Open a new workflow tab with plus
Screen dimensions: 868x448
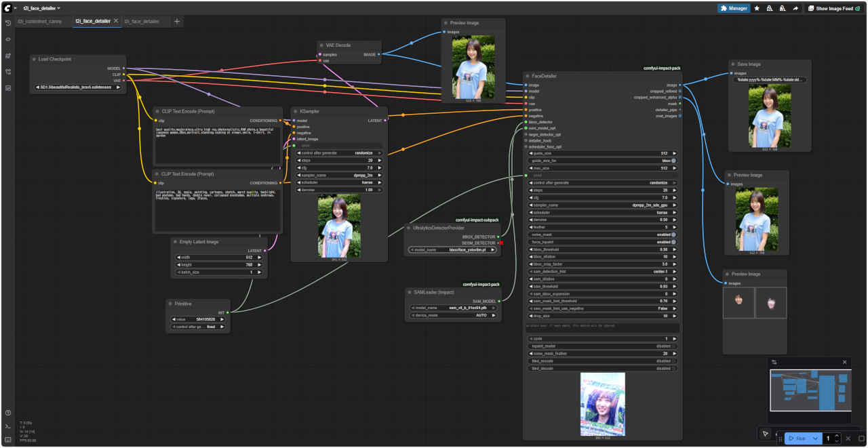coord(177,22)
